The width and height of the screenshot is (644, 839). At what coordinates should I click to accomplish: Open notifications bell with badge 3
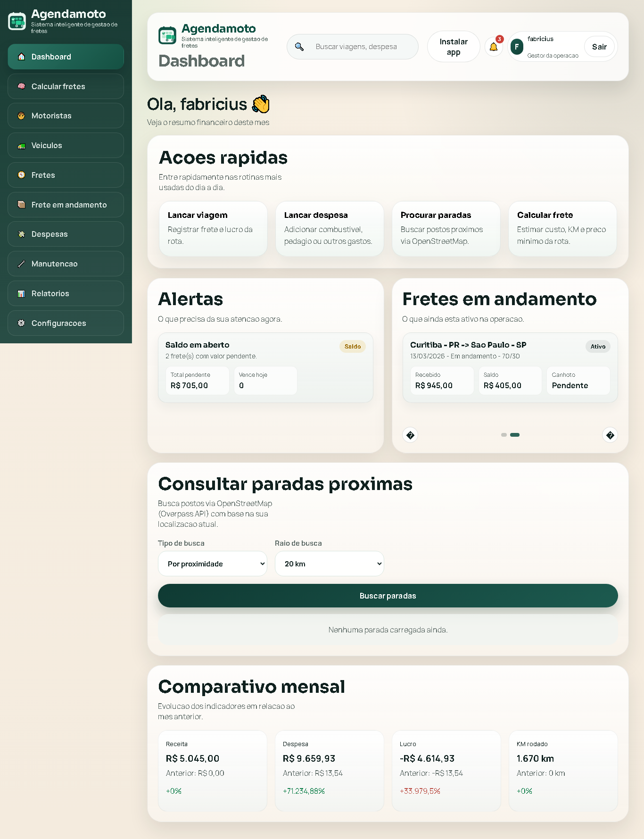(494, 47)
